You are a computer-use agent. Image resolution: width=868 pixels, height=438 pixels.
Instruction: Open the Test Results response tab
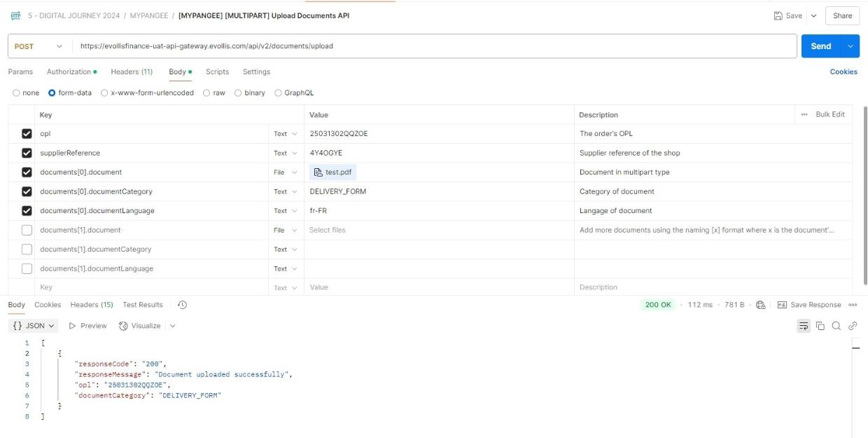[x=143, y=305]
